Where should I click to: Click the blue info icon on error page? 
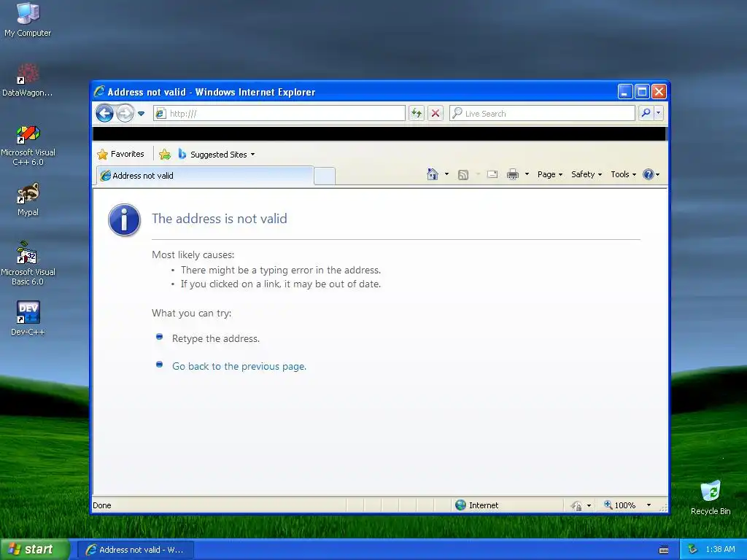point(124,220)
